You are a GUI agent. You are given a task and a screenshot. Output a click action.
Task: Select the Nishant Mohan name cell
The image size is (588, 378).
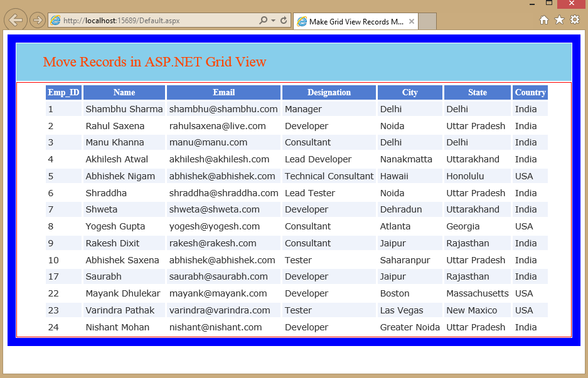point(124,327)
